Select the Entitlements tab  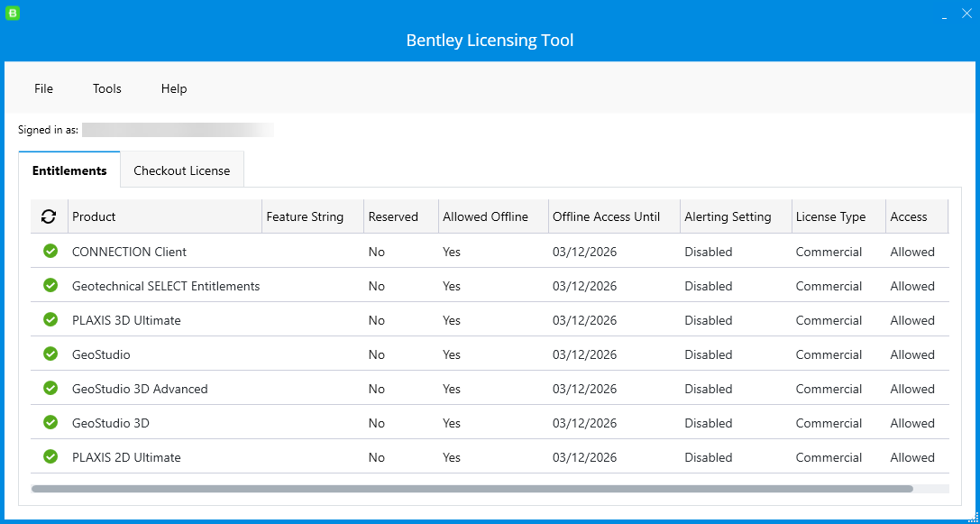pos(69,170)
